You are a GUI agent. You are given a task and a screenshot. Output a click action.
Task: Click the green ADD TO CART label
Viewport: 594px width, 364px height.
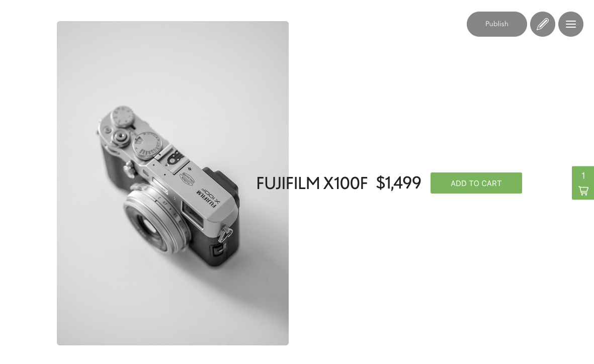476,184
